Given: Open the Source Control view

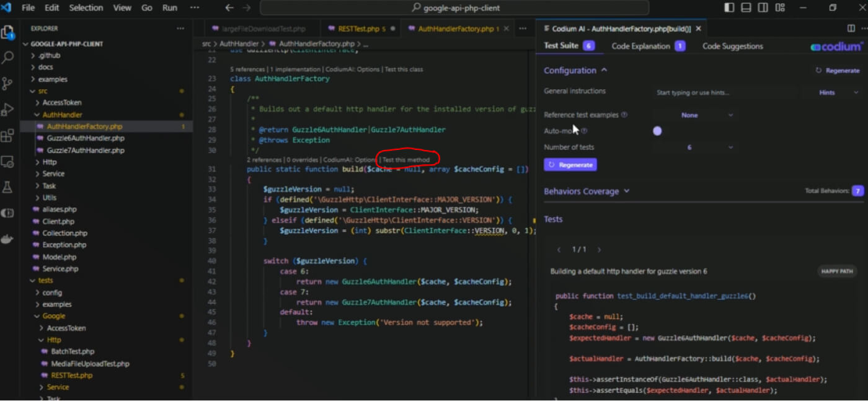Looking at the screenshot, I should (8, 84).
